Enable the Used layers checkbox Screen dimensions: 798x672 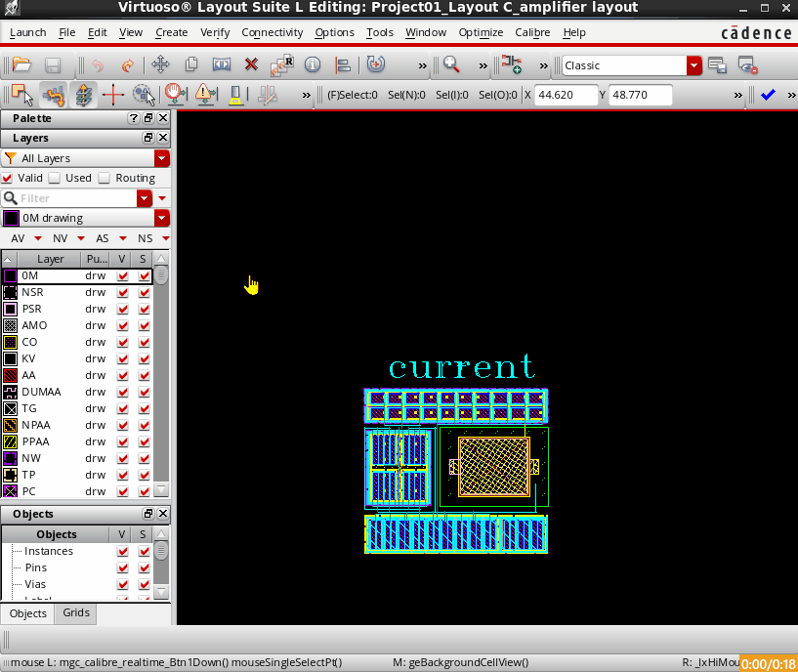54,178
